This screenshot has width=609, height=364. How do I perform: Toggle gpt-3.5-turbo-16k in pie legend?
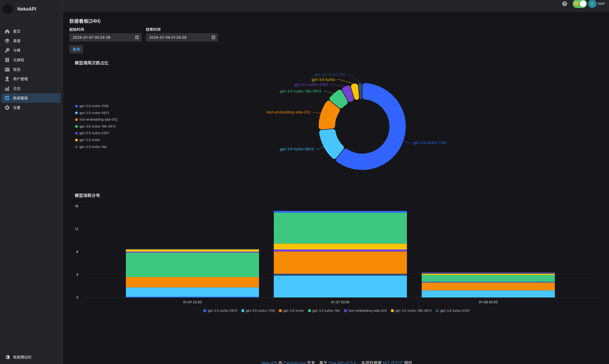click(91, 147)
